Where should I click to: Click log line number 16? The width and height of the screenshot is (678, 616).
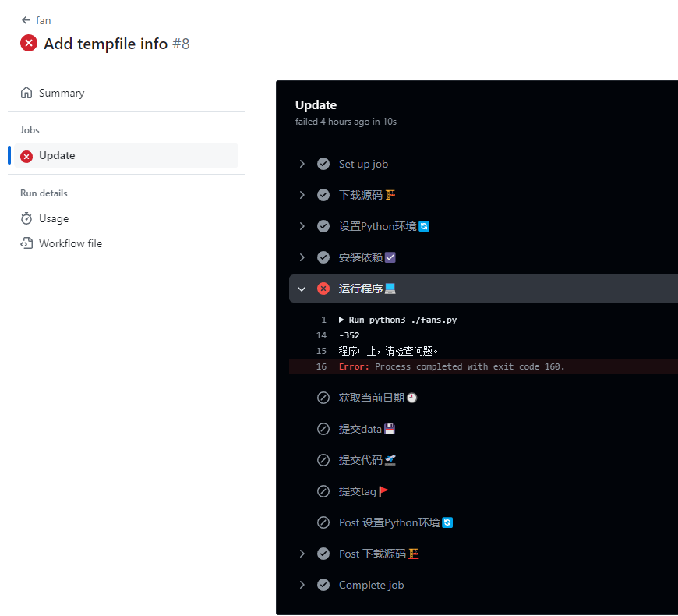321,366
